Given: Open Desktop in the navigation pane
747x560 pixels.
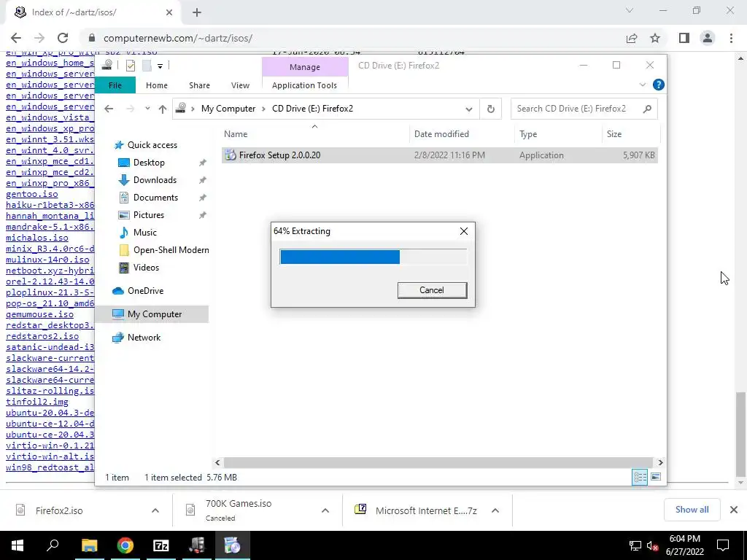Looking at the screenshot, I should [x=149, y=163].
